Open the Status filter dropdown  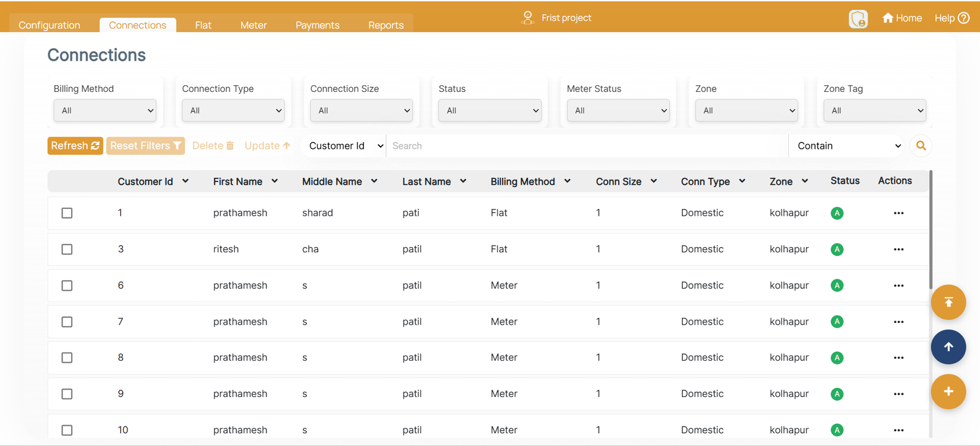pos(490,110)
